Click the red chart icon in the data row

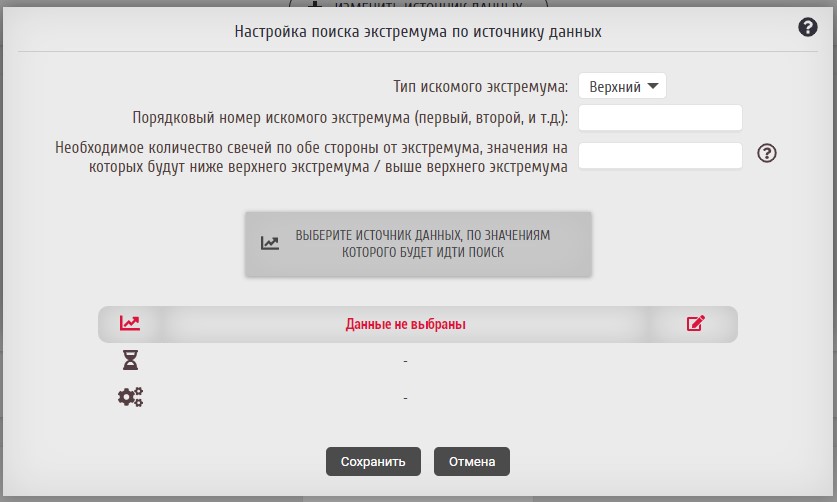(130, 323)
